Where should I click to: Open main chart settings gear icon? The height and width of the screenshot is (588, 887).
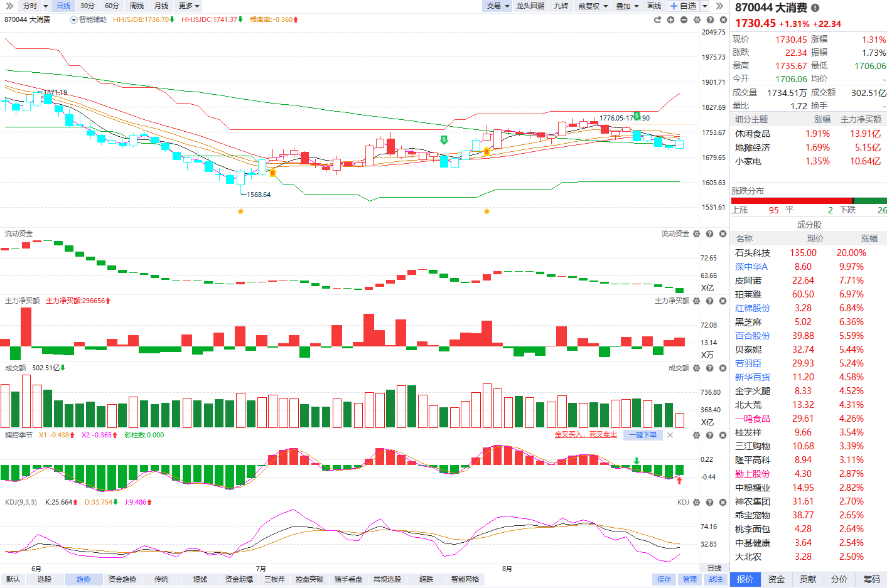click(697, 20)
